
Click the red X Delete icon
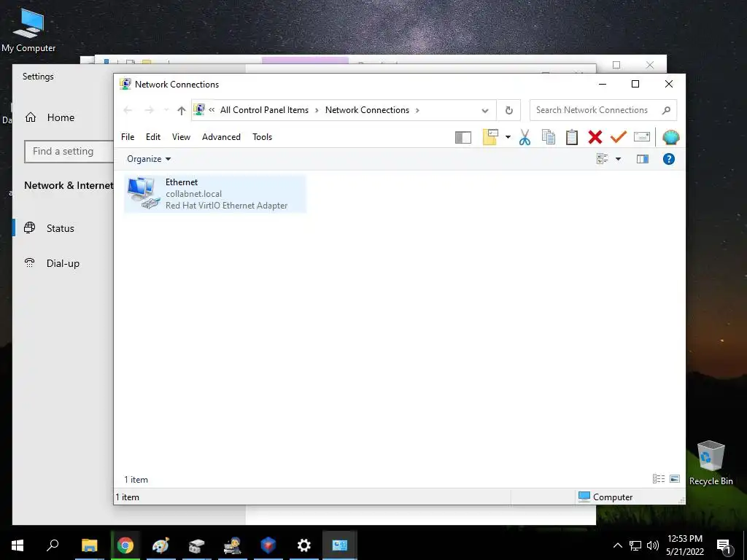[595, 137]
